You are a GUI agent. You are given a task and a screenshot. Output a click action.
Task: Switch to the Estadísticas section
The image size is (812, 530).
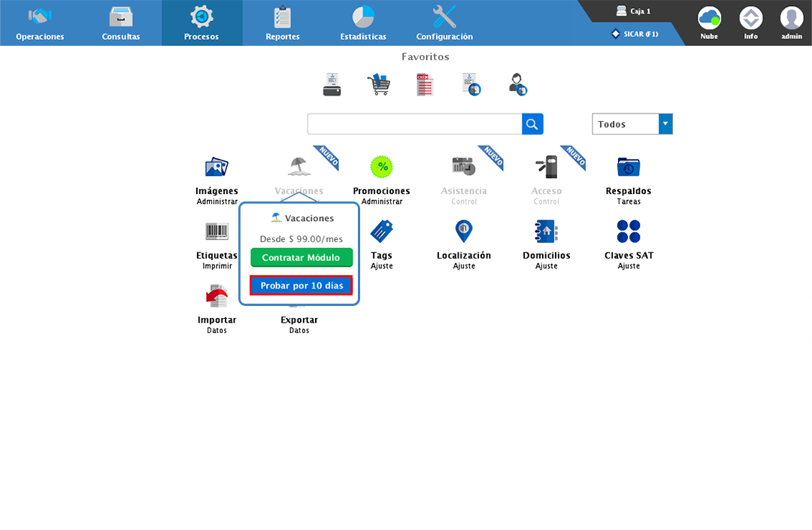[363, 22]
